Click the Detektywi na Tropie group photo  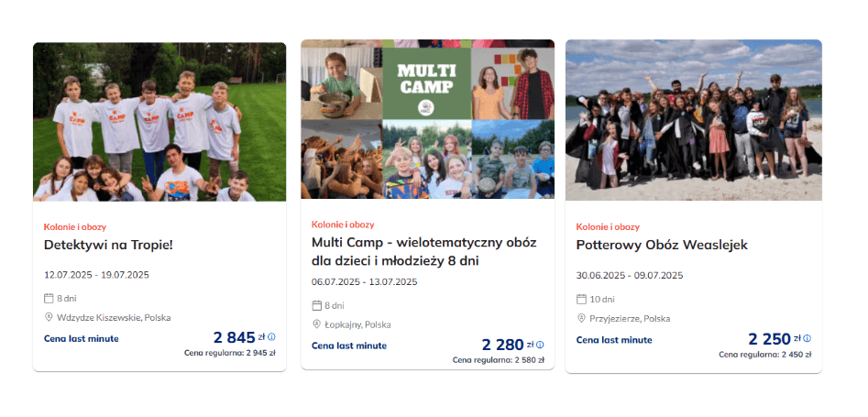click(159, 121)
